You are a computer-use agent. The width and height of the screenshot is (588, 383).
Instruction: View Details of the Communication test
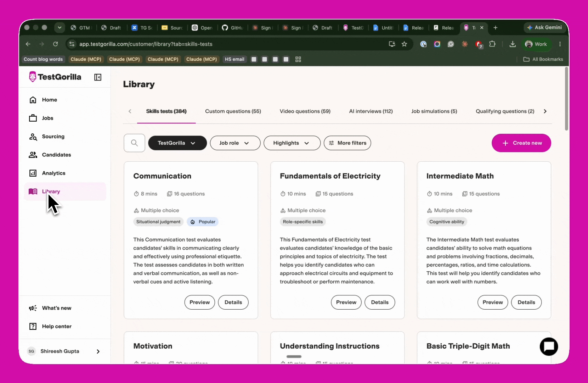click(x=233, y=302)
